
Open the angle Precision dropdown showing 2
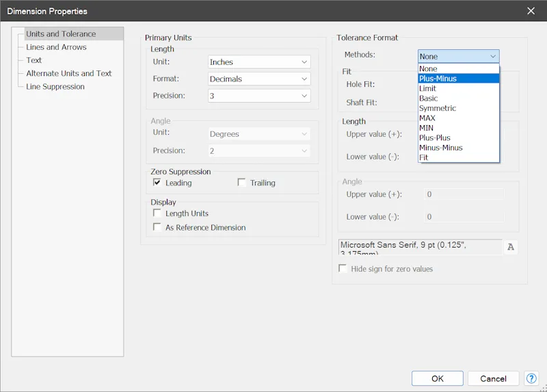[x=259, y=151]
